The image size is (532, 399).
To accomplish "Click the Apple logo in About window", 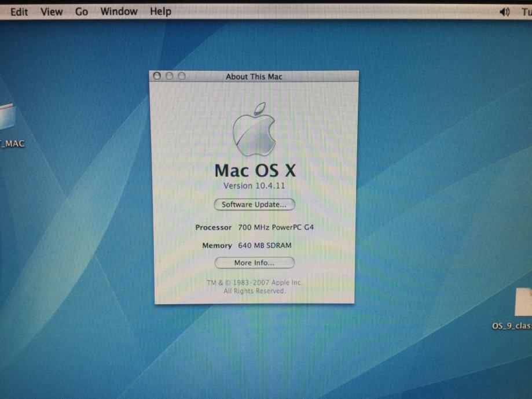I will coord(254,130).
